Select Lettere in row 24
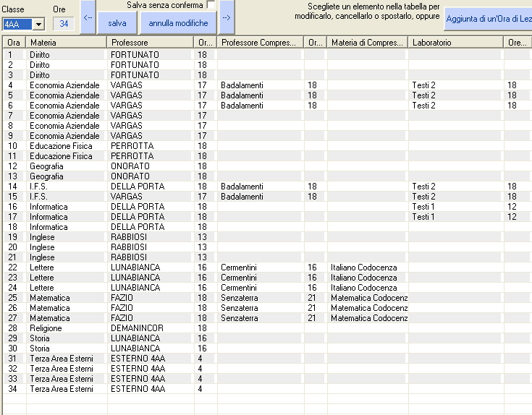532x415 pixels. tap(42, 288)
